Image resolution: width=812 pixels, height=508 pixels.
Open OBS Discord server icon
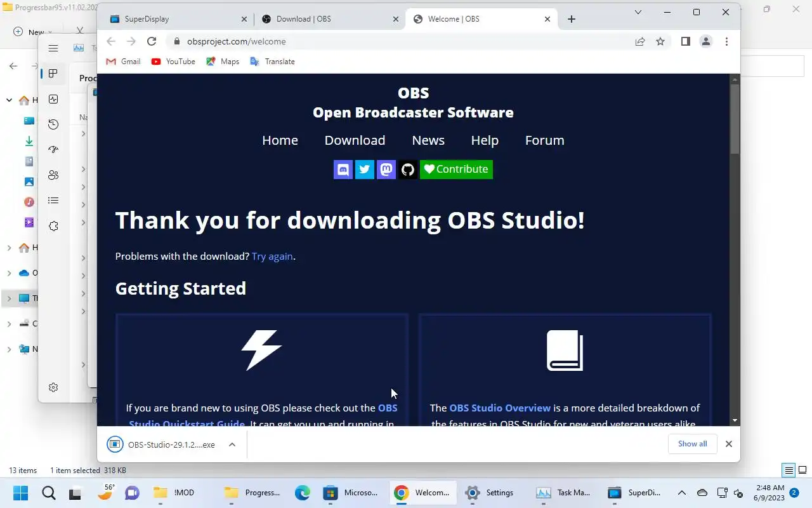coord(343,170)
